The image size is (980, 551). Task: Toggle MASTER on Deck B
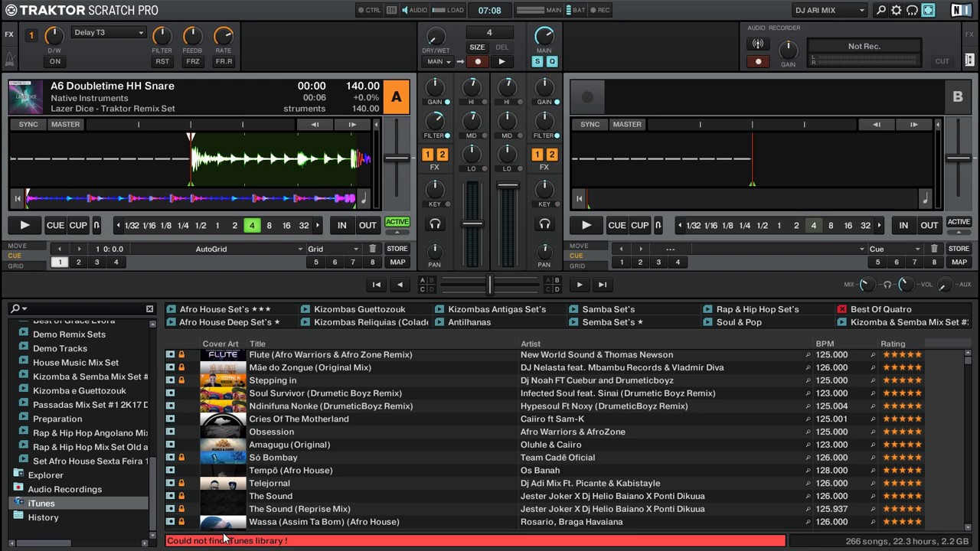(x=627, y=125)
